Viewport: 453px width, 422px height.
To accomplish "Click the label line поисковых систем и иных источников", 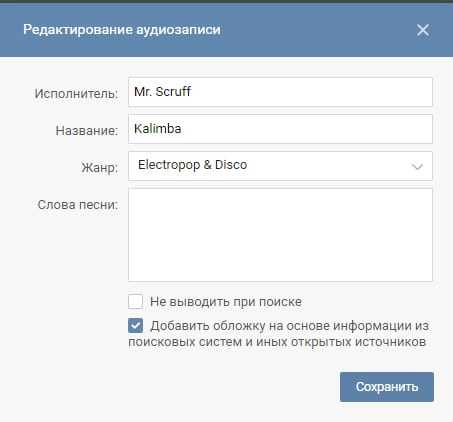I will pyautogui.click(x=277, y=342).
